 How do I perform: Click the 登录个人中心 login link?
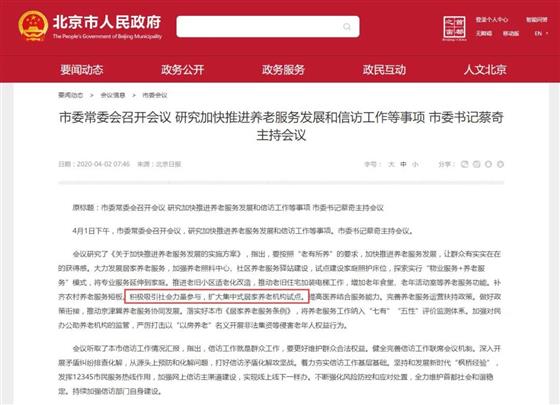[492, 20]
